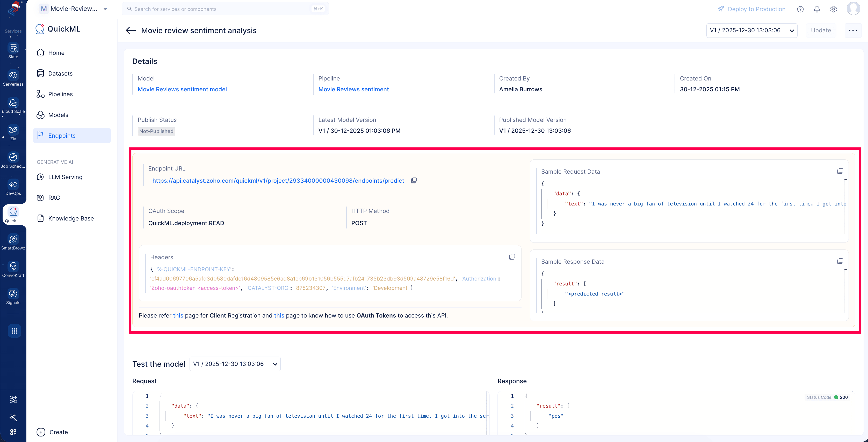Click the Amelia Burrows creator name
This screenshot has height=442, width=868.
(520, 89)
